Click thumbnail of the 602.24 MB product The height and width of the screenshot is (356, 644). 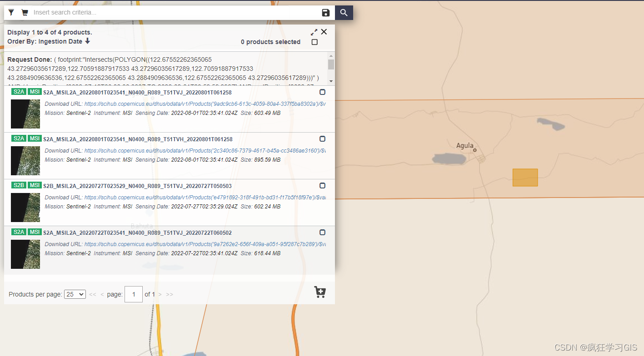[x=25, y=208]
